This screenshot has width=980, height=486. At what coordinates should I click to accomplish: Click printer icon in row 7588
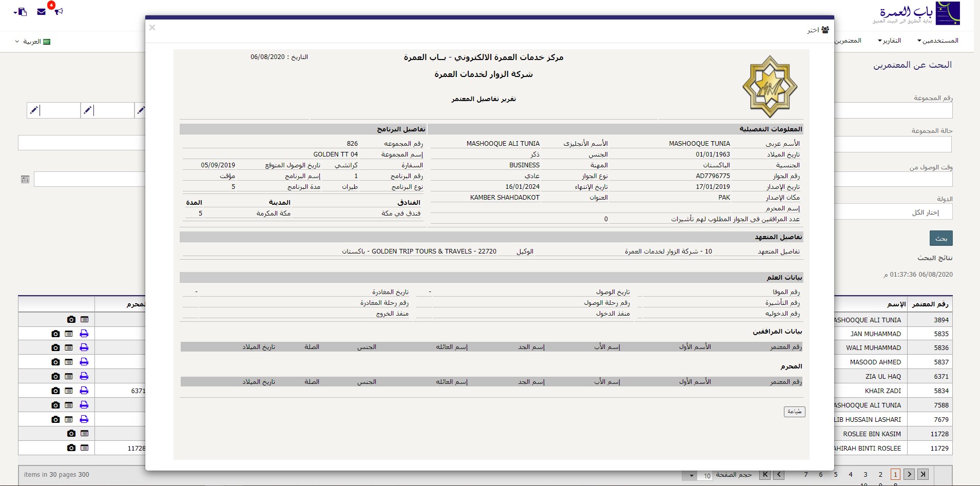tap(84, 405)
